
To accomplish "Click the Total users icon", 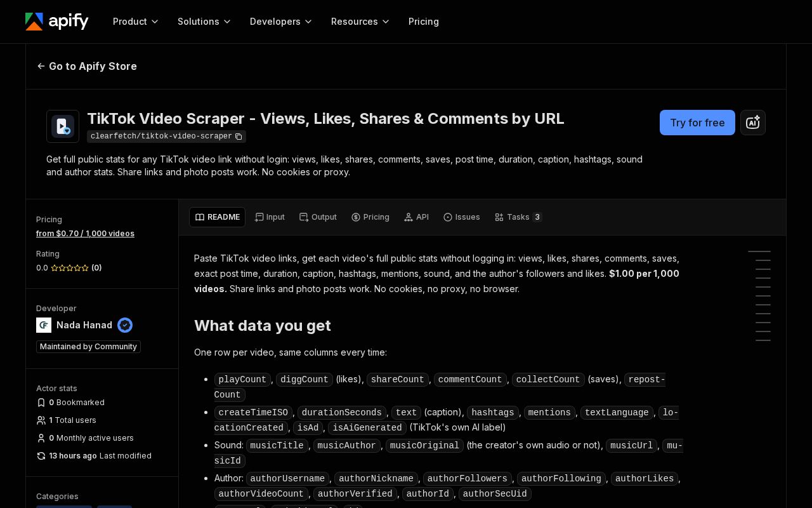I will pos(41,420).
